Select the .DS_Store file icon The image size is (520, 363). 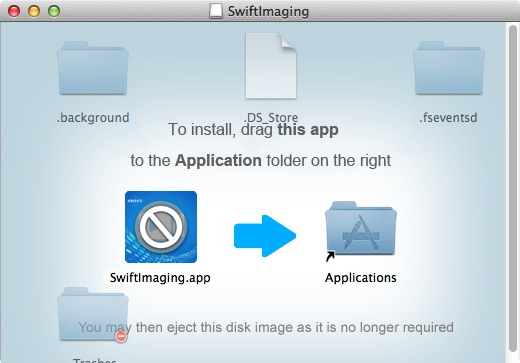coord(271,66)
